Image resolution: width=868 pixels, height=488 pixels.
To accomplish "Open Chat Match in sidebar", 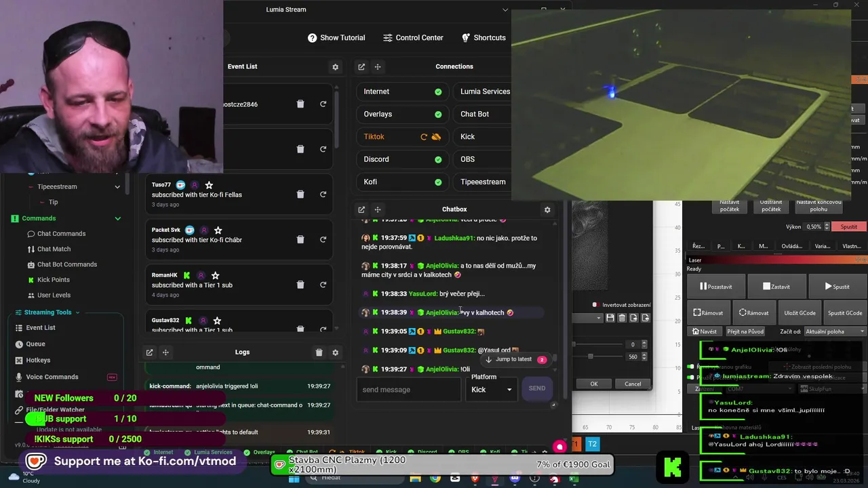I will tap(54, 249).
